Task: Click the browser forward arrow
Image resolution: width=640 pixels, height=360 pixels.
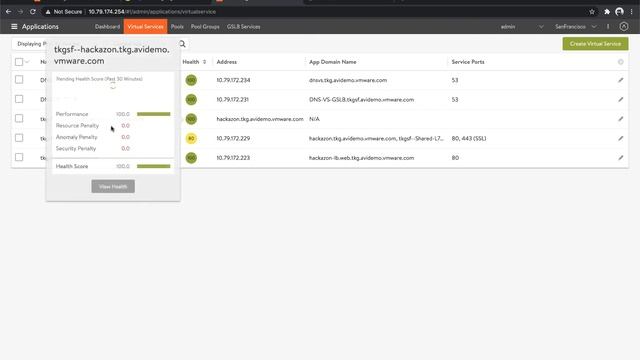Action: click(x=20, y=12)
